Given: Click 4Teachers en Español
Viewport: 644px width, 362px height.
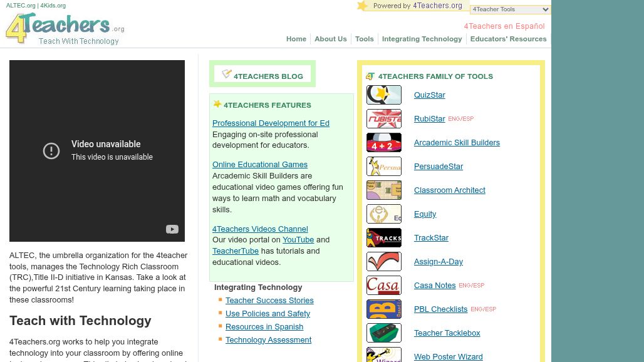Looking at the screenshot, I should click(x=504, y=26).
